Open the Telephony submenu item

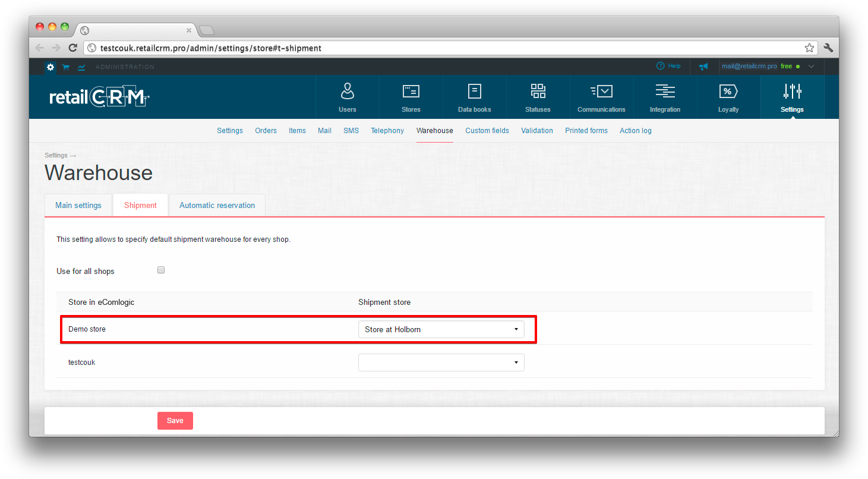pyautogui.click(x=387, y=131)
